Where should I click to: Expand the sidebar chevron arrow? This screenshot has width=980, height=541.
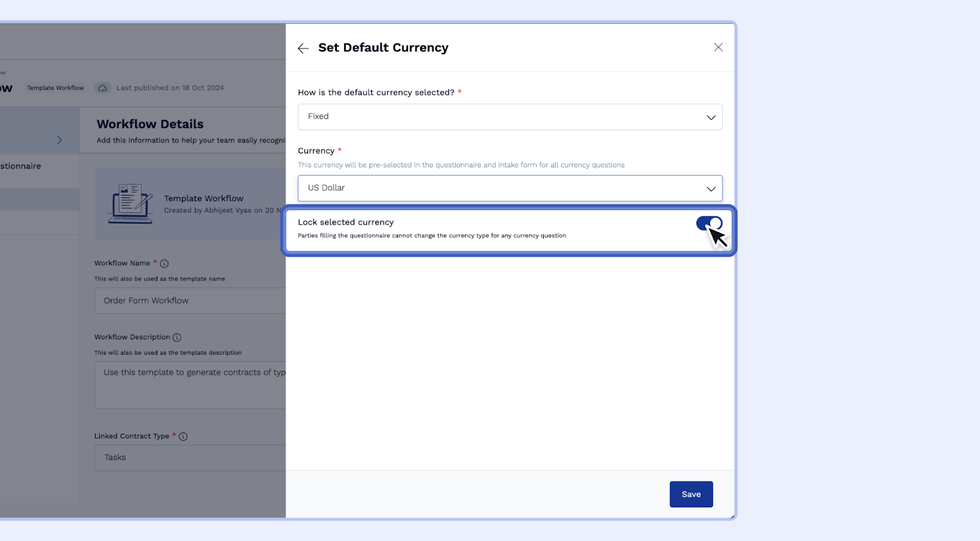[x=59, y=140]
